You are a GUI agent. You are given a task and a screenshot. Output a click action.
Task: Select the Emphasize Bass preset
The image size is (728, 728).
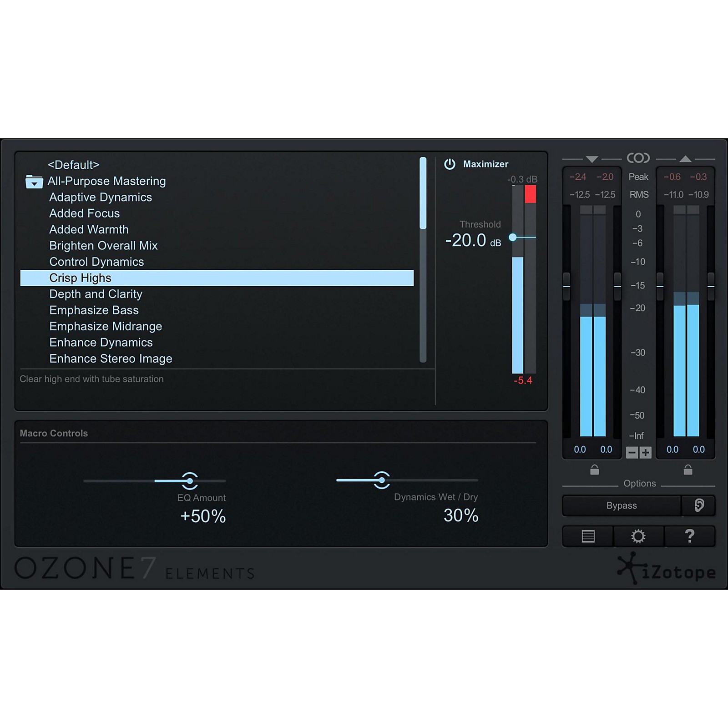[94, 310]
